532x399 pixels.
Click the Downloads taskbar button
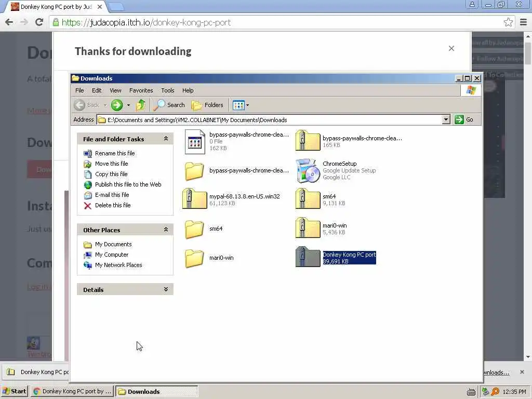(157, 391)
